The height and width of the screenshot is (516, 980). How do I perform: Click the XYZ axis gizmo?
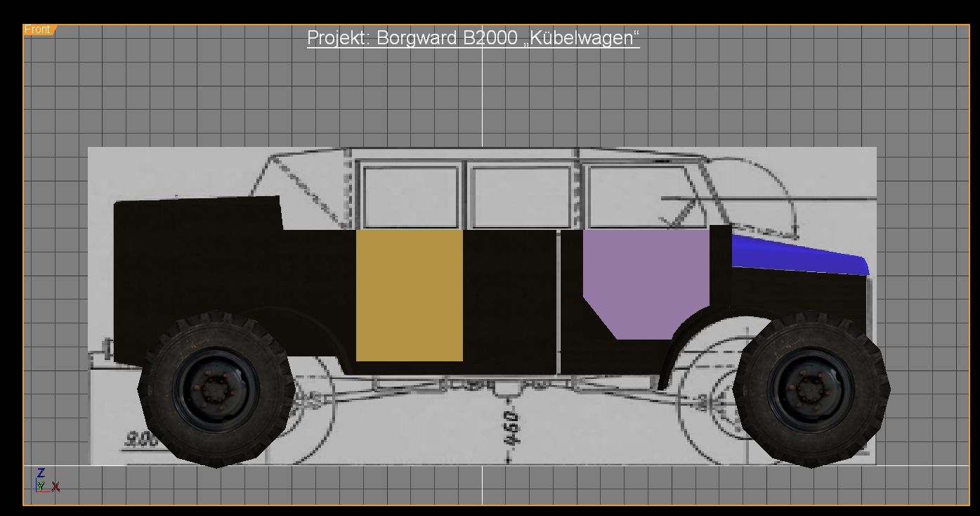coord(47,481)
